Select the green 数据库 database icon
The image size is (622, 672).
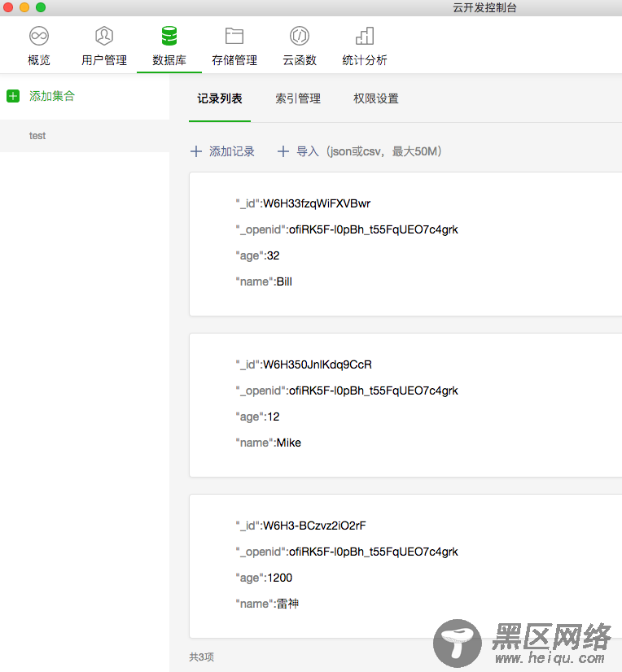click(169, 36)
